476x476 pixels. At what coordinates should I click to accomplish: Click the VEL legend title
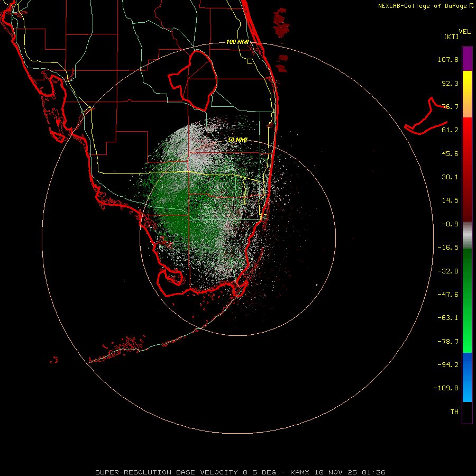pyautogui.click(x=464, y=32)
